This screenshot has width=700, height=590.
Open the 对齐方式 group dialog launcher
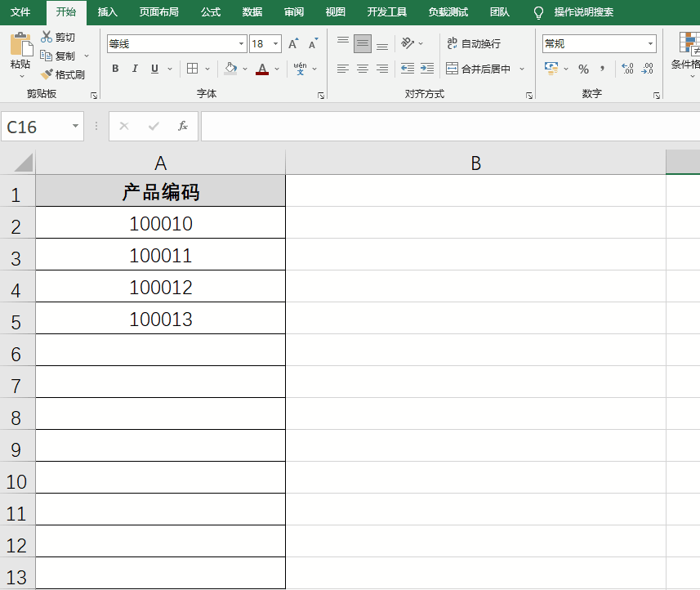(x=529, y=95)
